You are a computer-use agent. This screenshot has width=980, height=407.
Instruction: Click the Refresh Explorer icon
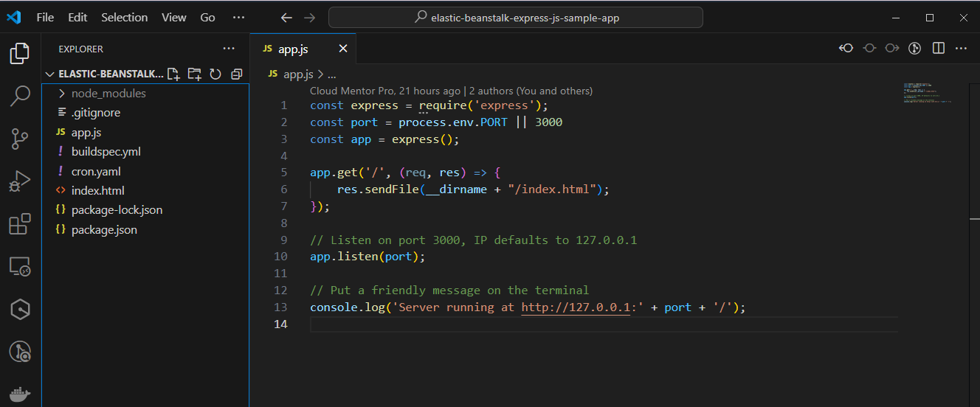tap(215, 74)
